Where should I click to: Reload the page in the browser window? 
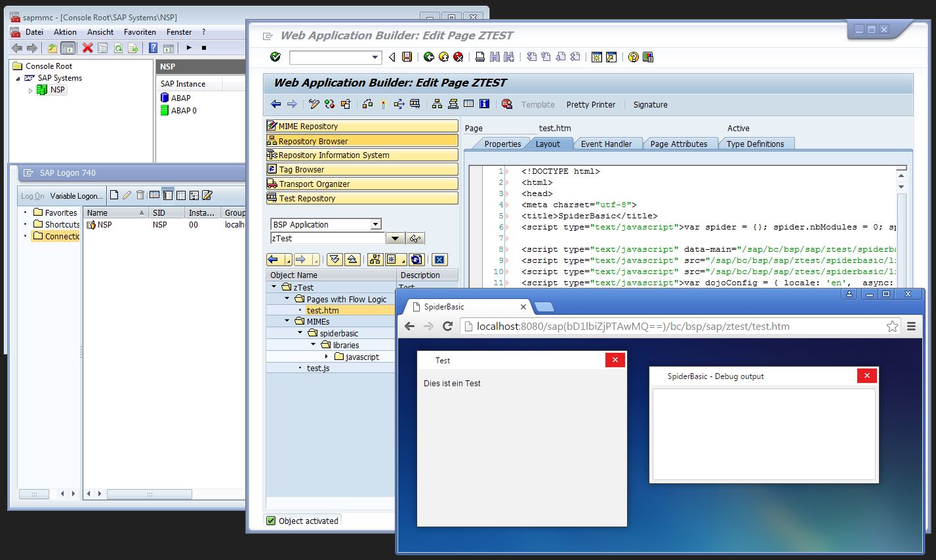click(x=448, y=326)
